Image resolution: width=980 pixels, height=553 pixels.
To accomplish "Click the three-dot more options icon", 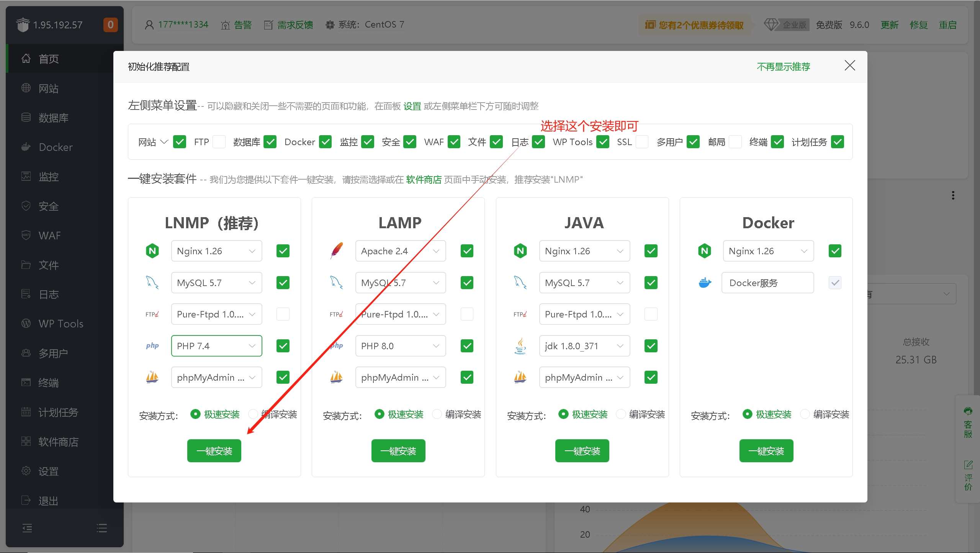I will coord(953,195).
